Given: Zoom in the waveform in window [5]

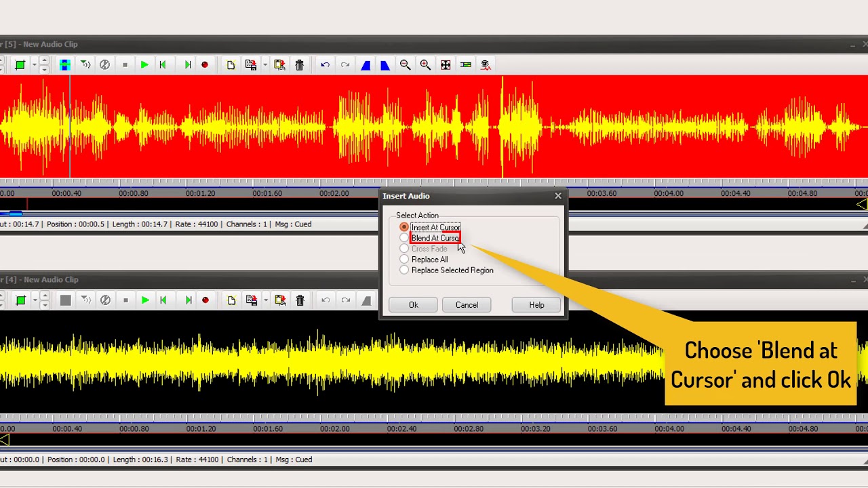Looking at the screenshot, I should tap(425, 65).
